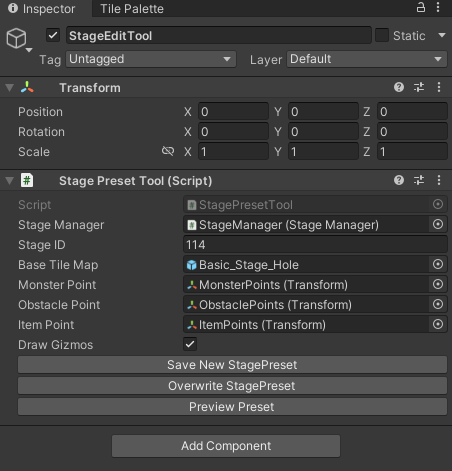Open object picker for Item Point field
This screenshot has height=471, width=452.
438,324
